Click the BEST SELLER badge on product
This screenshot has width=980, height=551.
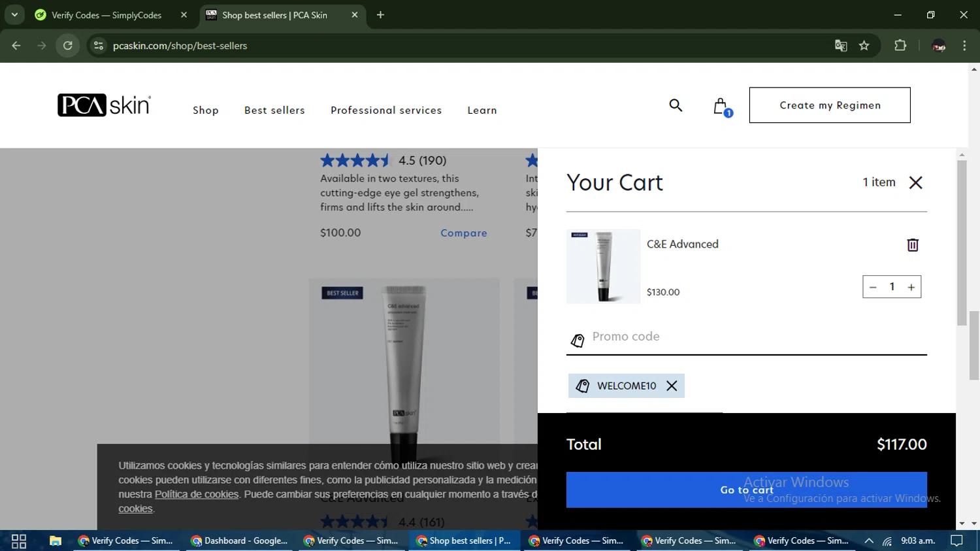(x=342, y=293)
